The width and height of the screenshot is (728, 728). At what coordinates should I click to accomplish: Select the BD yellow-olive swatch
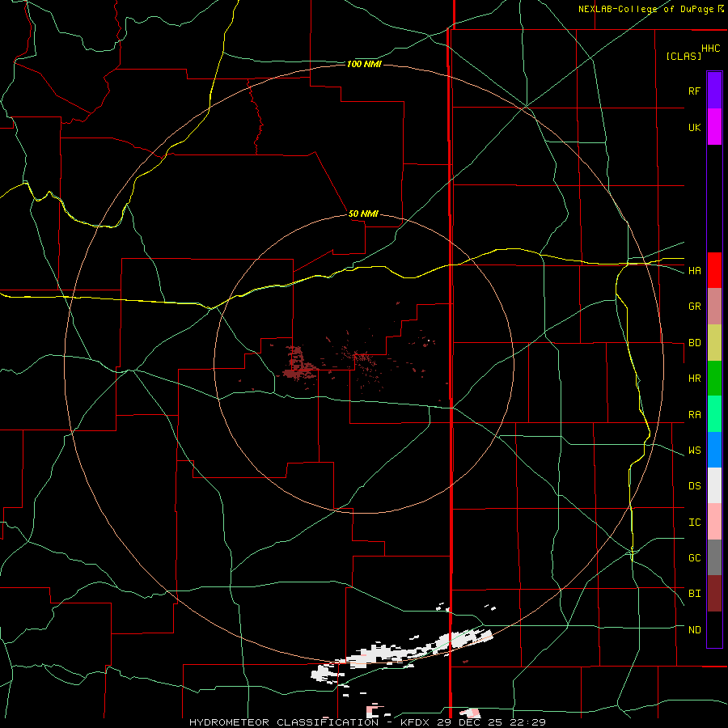(714, 343)
